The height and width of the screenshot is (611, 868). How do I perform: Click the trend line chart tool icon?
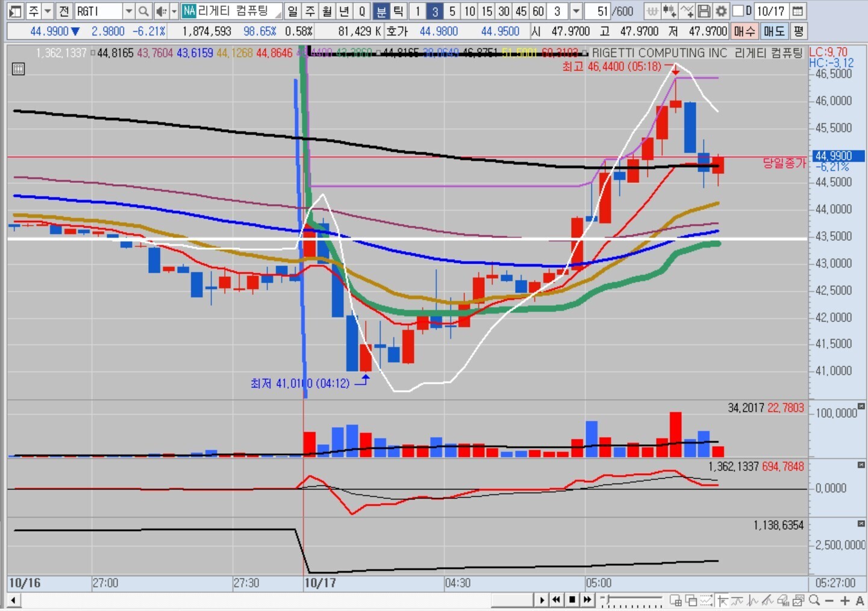tap(737, 600)
